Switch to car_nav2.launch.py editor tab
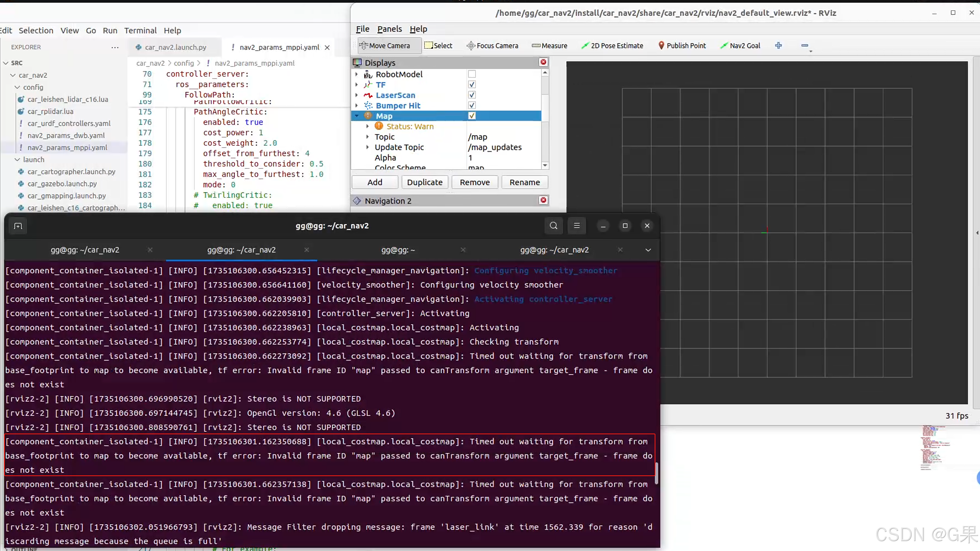Screen dimensions: 980x551 tap(176, 47)
